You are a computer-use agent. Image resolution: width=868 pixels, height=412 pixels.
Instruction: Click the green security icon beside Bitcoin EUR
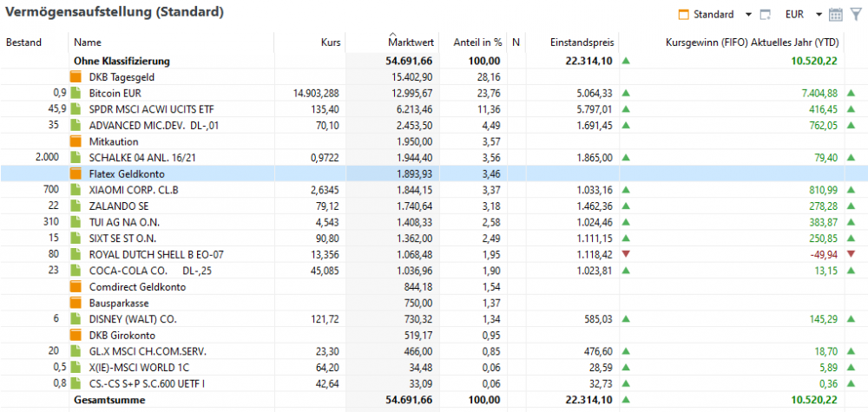[x=76, y=93]
